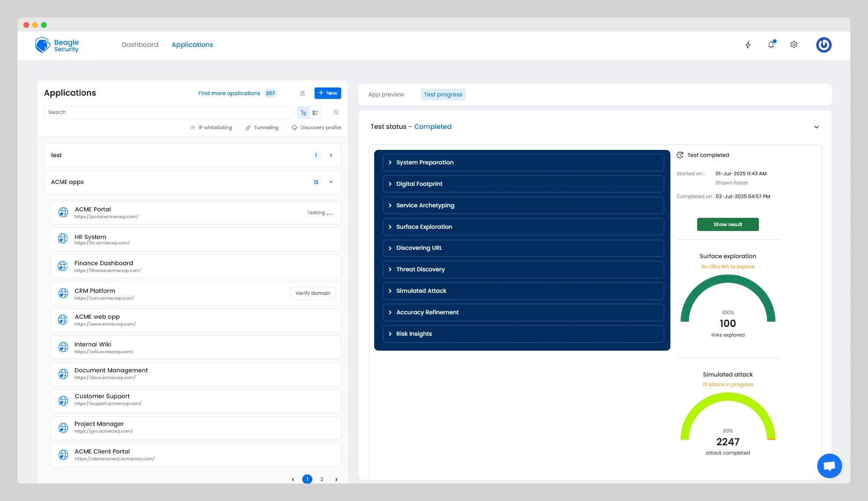This screenshot has height=501, width=868.
Task: Open the chat support bubble
Action: (829, 466)
